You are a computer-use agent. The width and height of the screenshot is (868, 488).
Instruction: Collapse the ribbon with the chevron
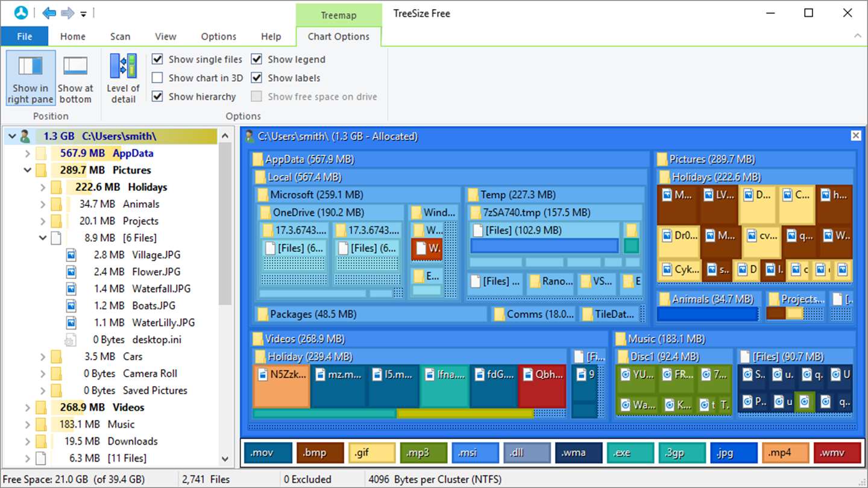pyautogui.click(x=857, y=36)
